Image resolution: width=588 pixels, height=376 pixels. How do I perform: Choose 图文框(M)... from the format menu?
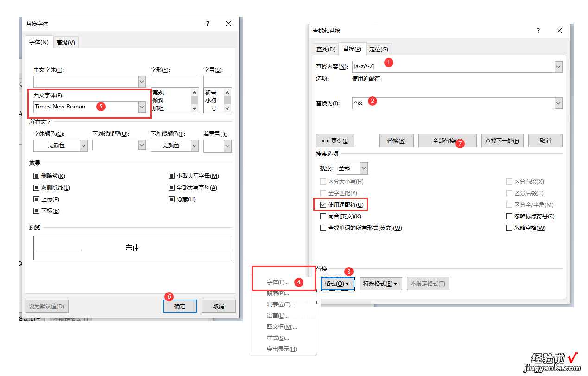[282, 327]
